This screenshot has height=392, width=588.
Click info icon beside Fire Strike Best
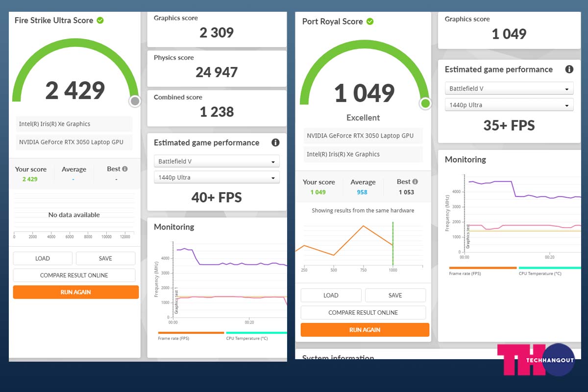point(125,169)
